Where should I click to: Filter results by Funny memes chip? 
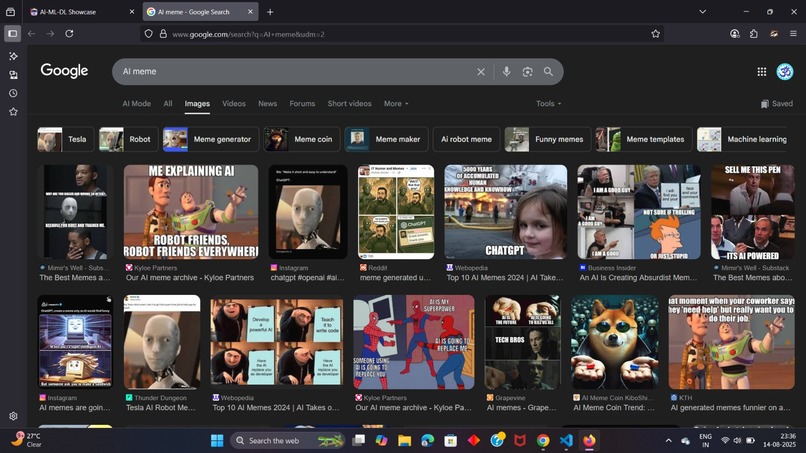tap(547, 139)
